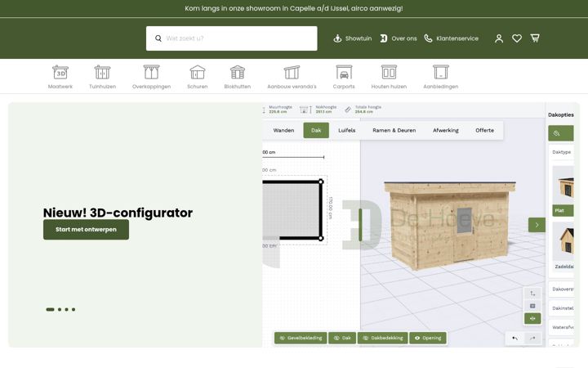Toggle Opening visibility
Viewport: 588px width, 368px height.
point(428,338)
